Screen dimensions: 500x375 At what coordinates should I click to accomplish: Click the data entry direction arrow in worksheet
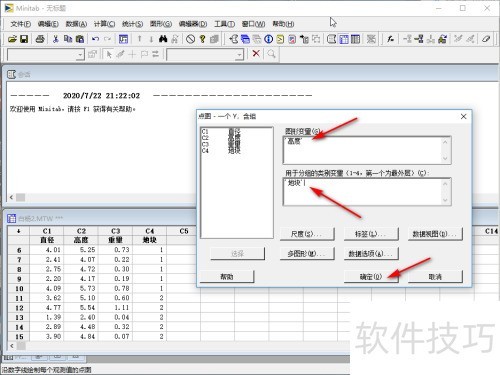(19, 231)
